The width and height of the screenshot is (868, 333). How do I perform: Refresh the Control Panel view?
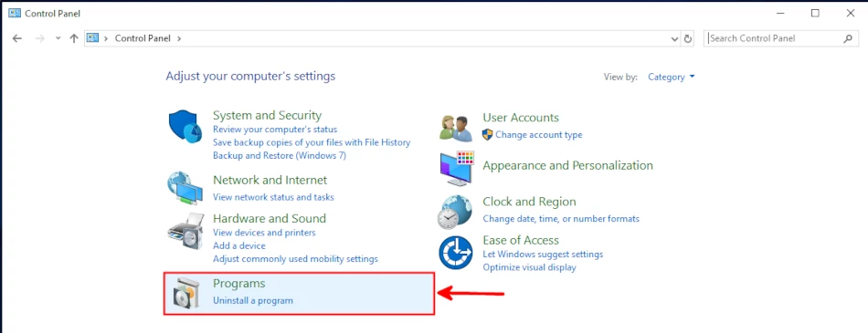point(688,38)
